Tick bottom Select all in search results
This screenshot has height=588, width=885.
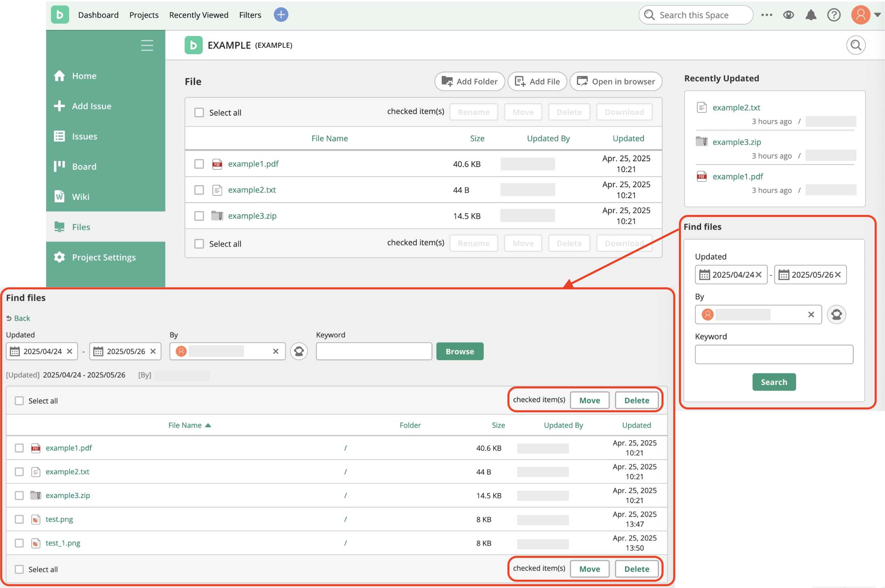point(19,569)
